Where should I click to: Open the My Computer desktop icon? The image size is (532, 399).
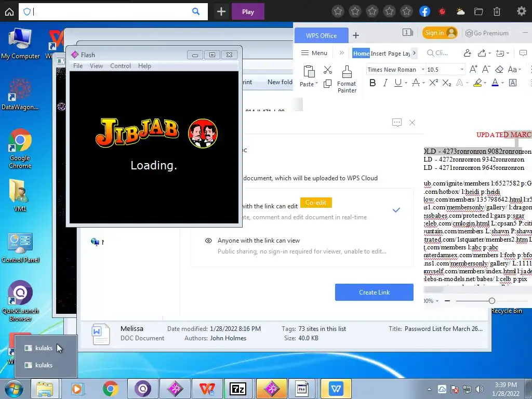click(20, 44)
